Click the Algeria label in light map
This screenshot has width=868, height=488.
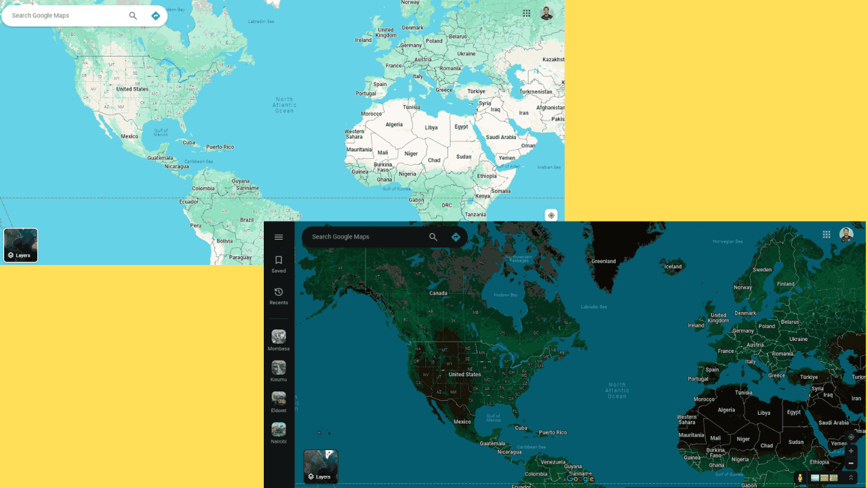pos(394,125)
